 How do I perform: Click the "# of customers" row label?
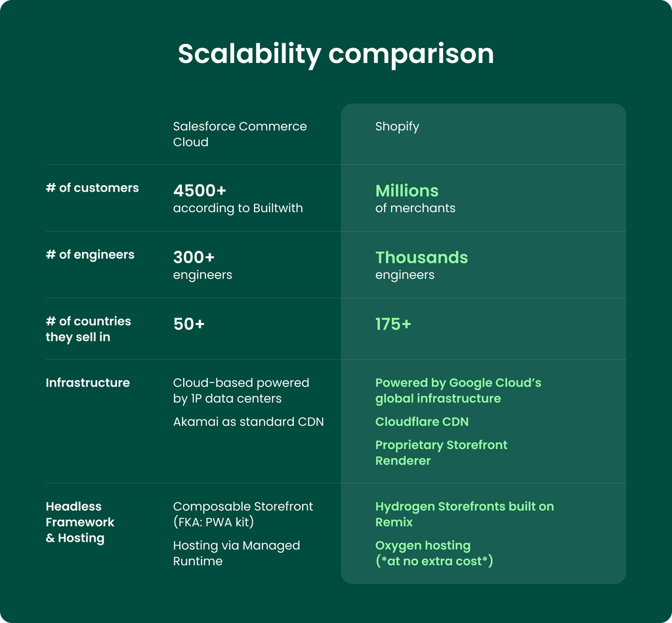(92, 188)
